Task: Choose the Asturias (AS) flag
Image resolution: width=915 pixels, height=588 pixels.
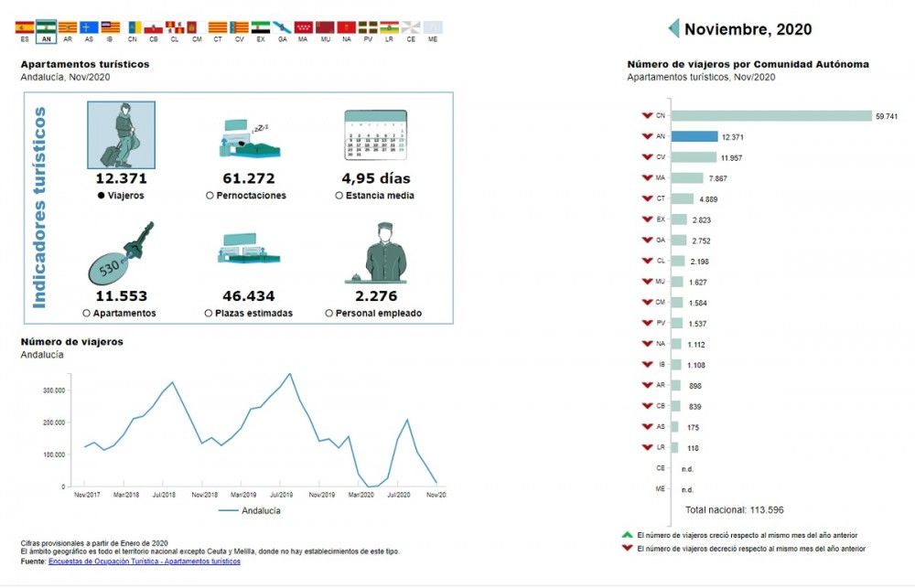Action: click(x=89, y=27)
